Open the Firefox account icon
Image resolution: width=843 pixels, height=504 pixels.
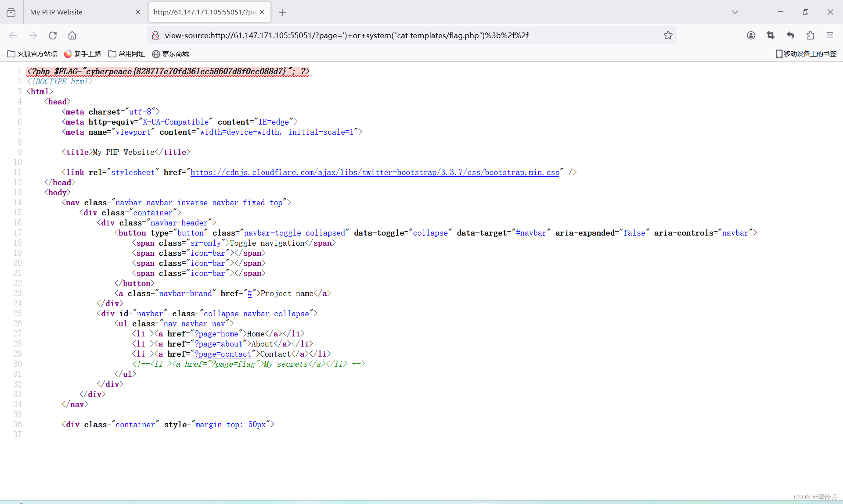[751, 36]
